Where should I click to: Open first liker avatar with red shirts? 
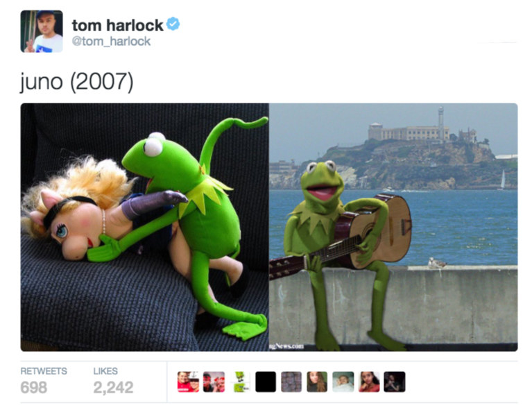[188, 382]
